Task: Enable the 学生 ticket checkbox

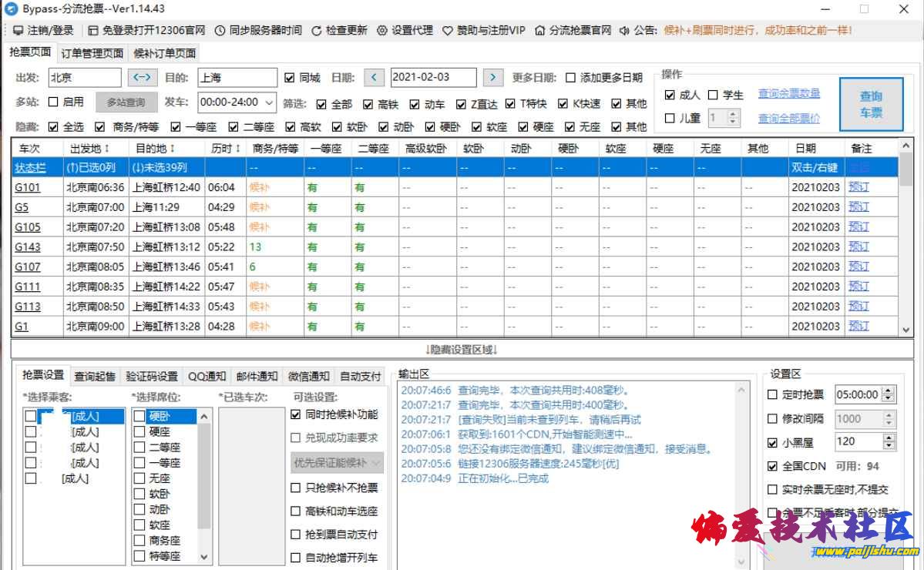Action: (713, 96)
